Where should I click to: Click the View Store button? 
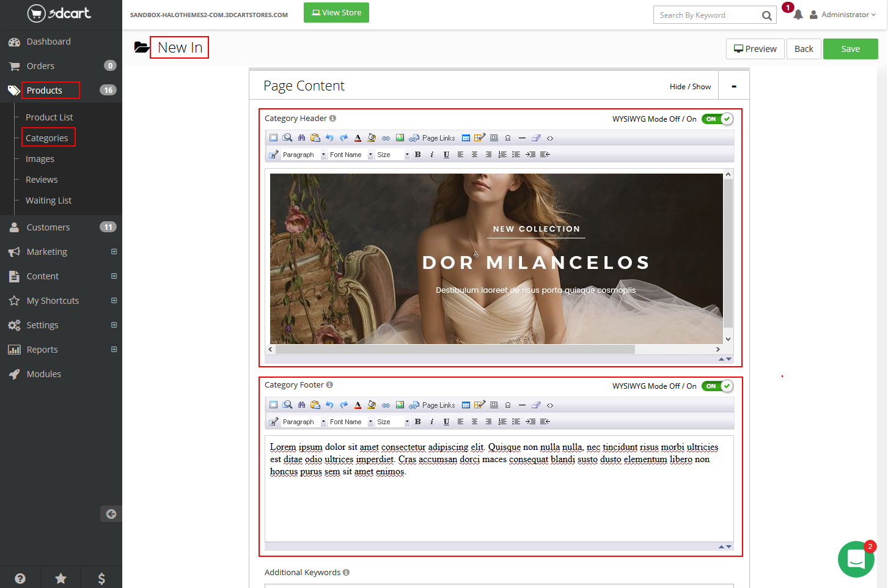[336, 13]
